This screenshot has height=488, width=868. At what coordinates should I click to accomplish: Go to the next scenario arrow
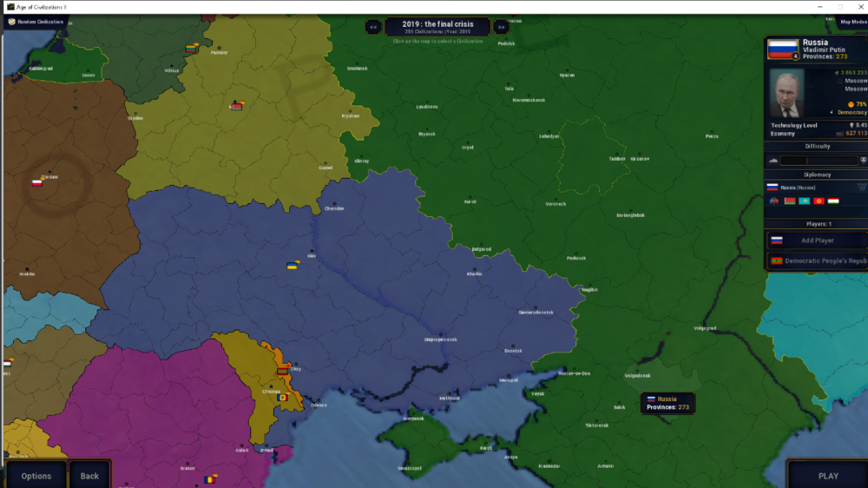pyautogui.click(x=501, y=27)
